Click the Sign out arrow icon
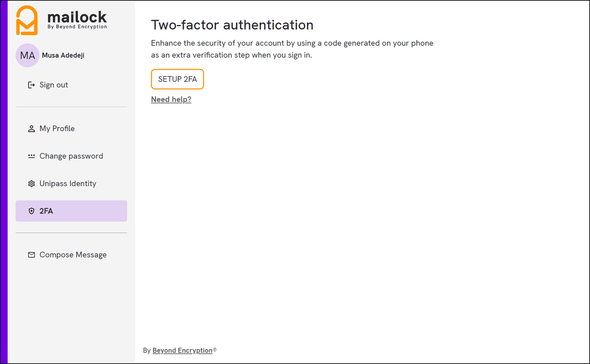The image size is (590, 364). 31,85
